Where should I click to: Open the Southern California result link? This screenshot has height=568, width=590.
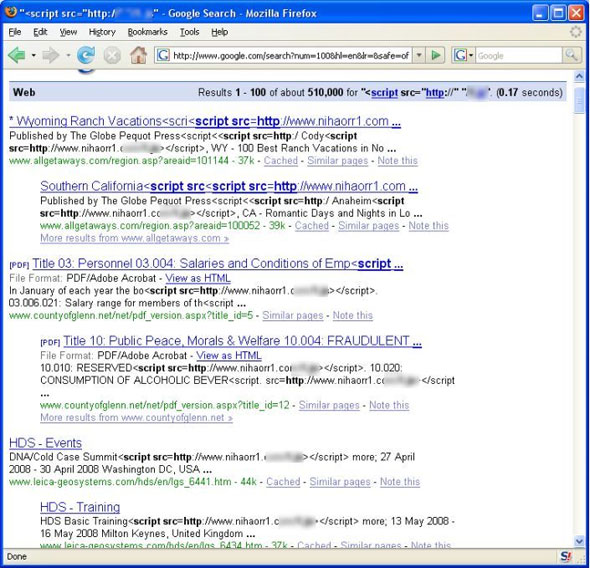click(x=229, y=186)
